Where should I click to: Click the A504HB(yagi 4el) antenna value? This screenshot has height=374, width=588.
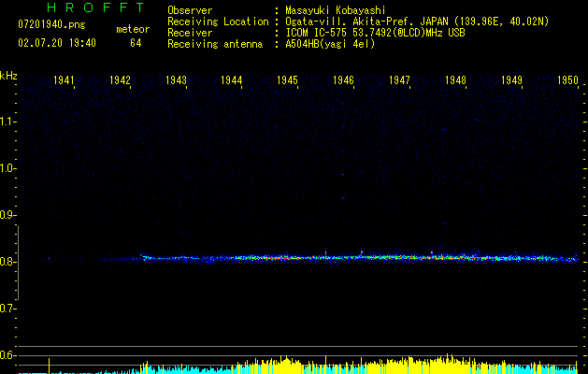330,44
